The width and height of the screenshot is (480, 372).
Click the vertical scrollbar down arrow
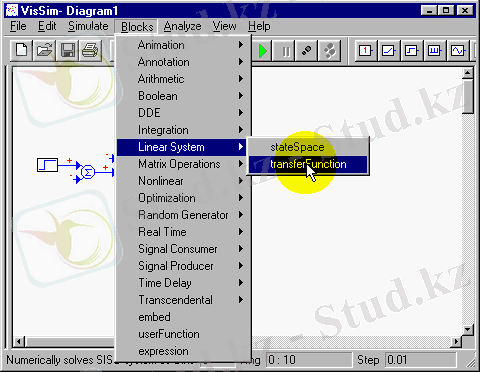tap(468, 330)
